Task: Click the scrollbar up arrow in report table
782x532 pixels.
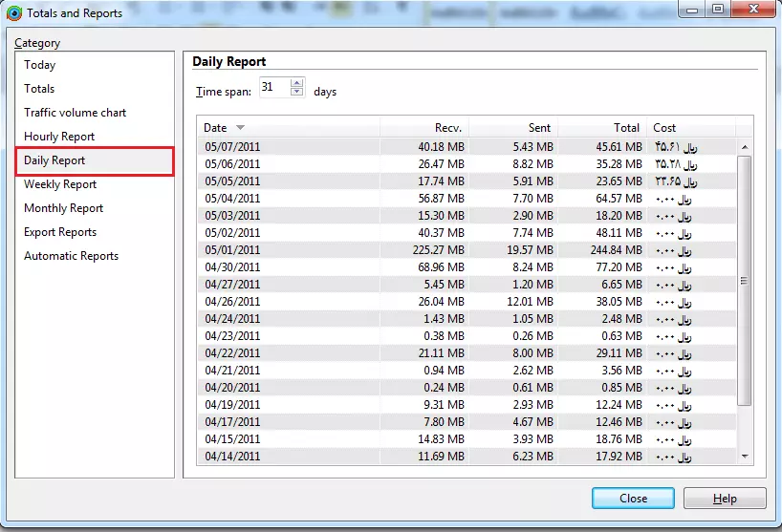Action: point(745,147)
